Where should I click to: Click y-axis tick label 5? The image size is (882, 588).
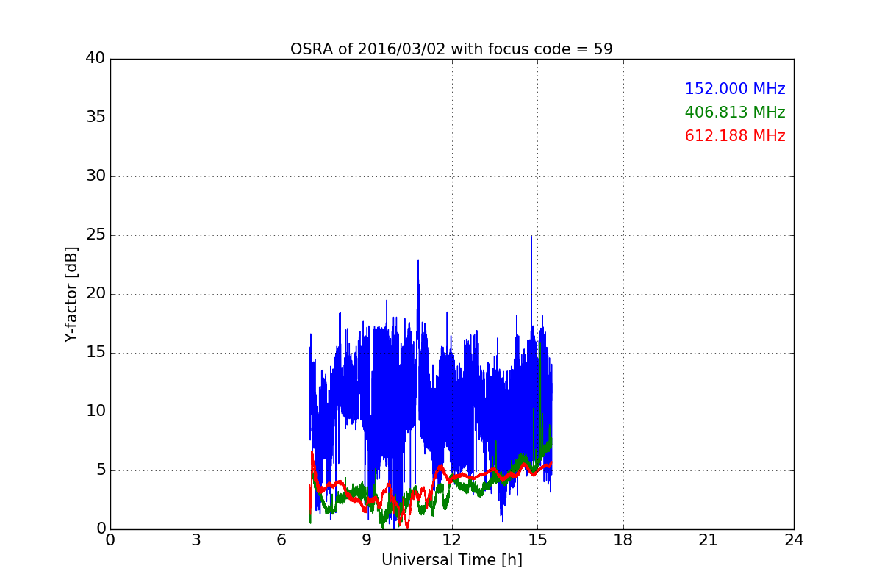click(100, 470)
